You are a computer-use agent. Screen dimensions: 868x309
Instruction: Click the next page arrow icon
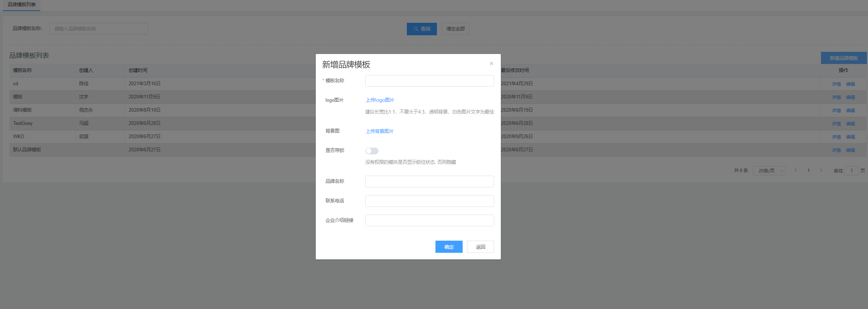[x=821, y=170]
